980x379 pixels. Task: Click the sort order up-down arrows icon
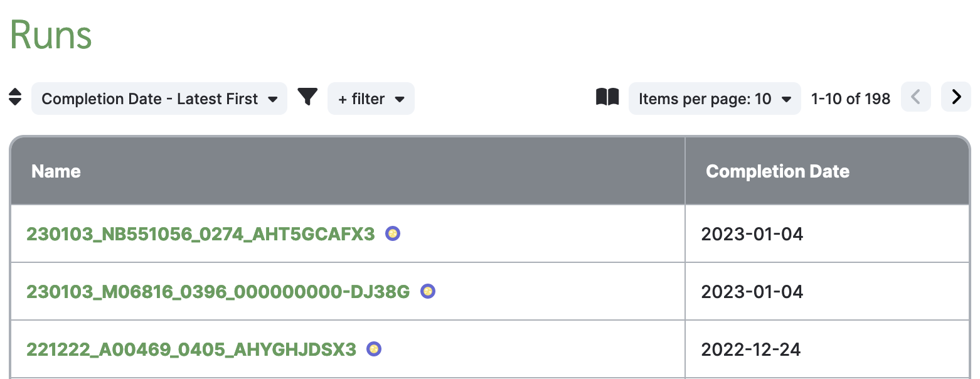15,97
